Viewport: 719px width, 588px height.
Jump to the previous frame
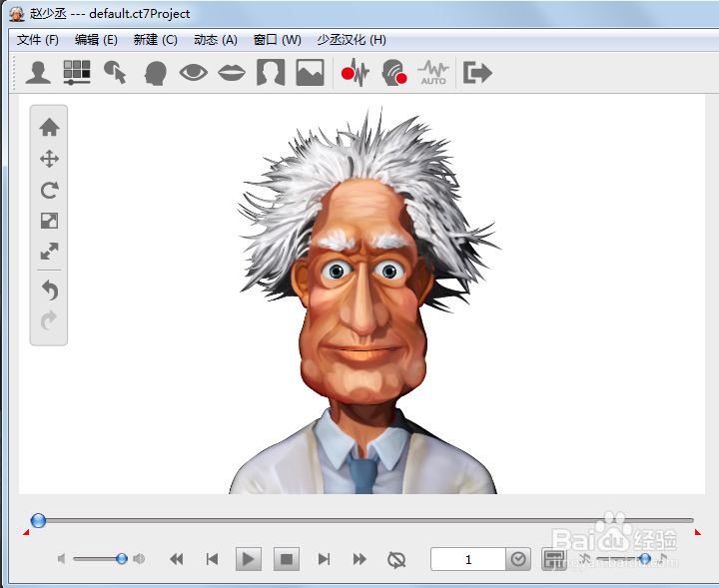coord(212,559)
